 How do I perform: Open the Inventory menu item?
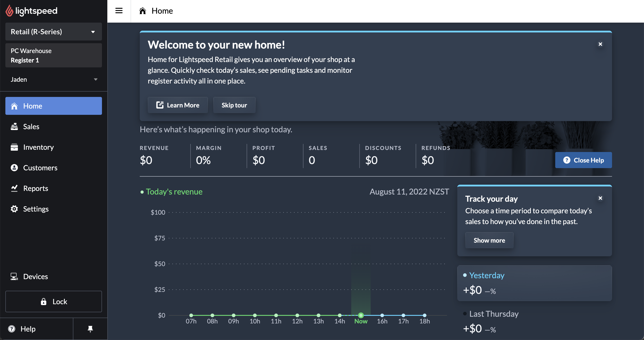53,147
